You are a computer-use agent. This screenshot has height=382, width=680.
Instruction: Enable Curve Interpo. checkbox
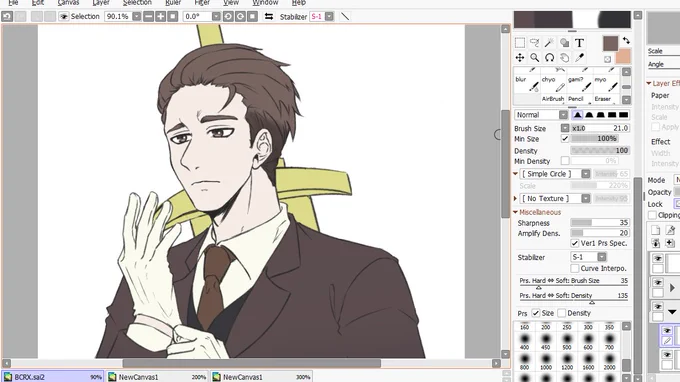tap(575, 268)
